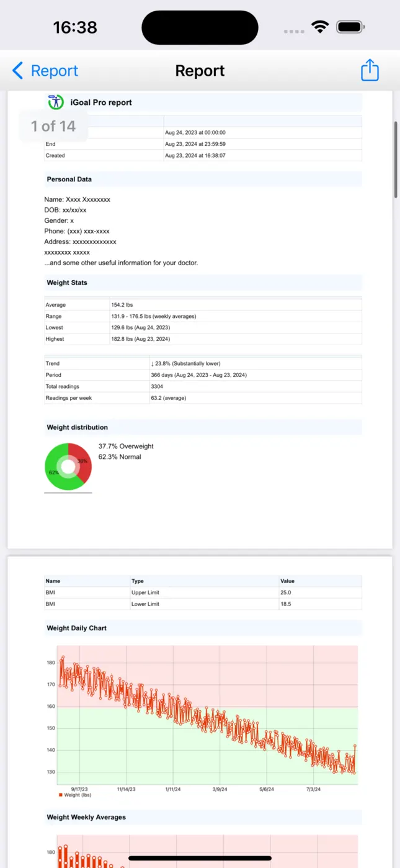Select the 'Weight Daily Chart' heading
This screenshot has height=868, width=400.
pos(77,628)
